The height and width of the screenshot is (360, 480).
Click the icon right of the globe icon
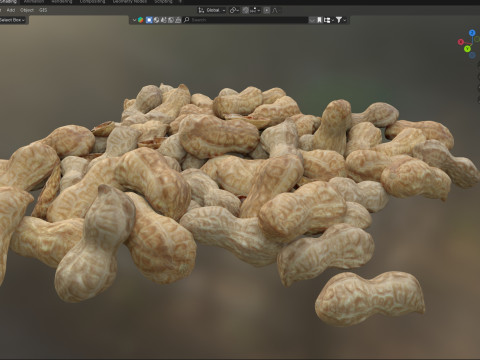pos(163,20)
